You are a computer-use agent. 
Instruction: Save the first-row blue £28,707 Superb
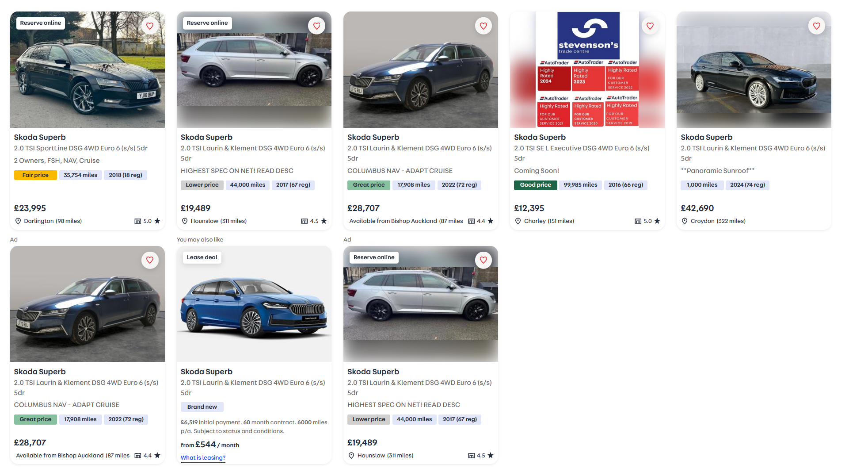pos(483,26)
